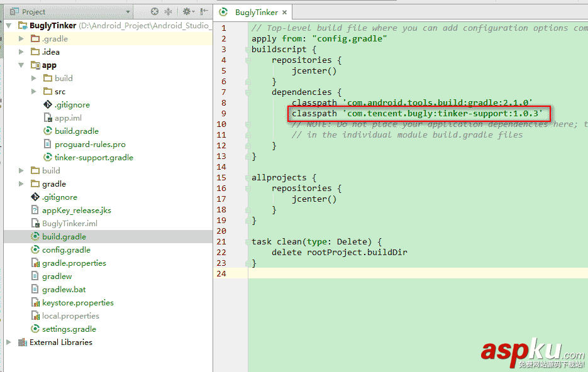This screenshot has height=372, width=588.
Task: Click the appKey_release.jks unknown file icon
Action: [x=35, y=210]
